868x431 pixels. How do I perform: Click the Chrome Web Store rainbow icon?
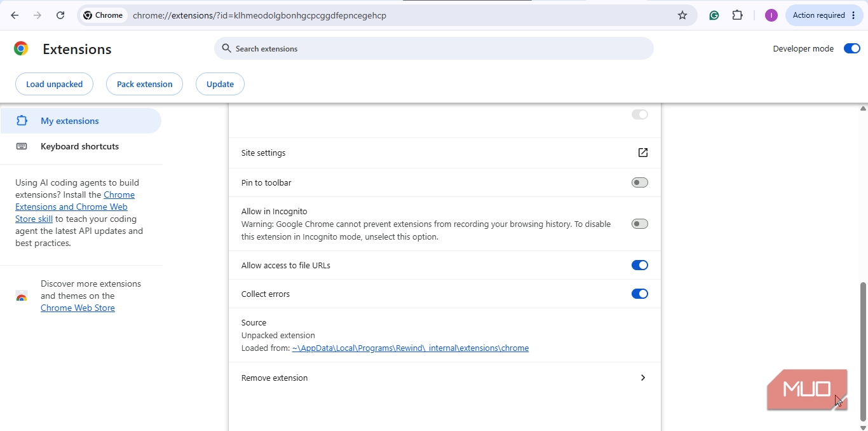click(x=22, y=296)
